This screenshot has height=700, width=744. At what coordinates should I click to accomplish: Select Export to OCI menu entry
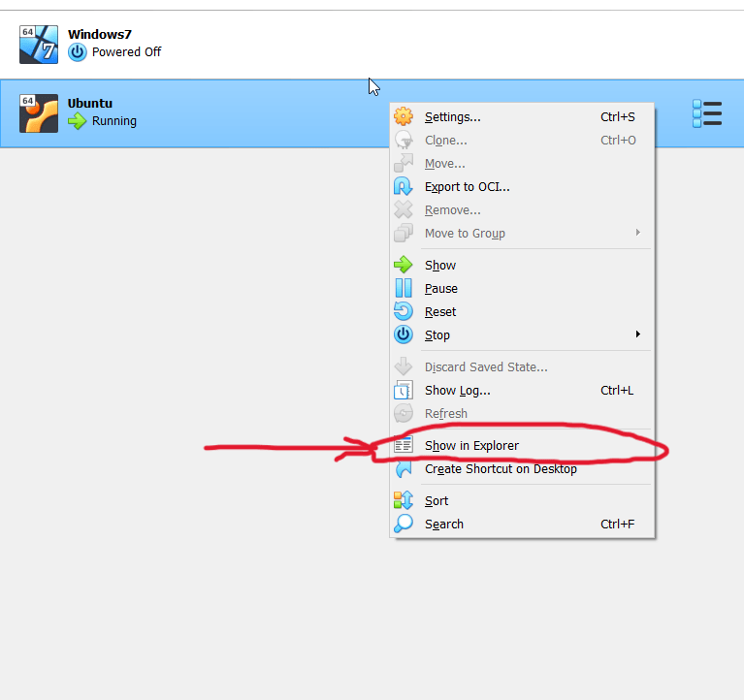click(x=522, y=187)
